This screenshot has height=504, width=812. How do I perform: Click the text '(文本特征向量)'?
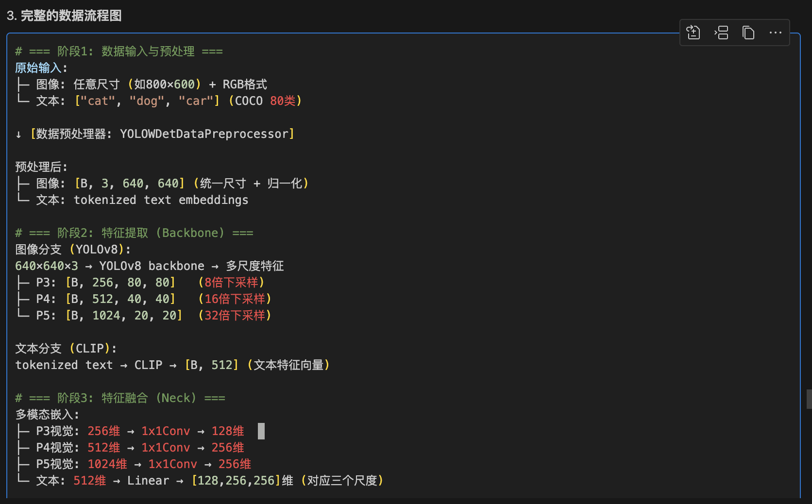(288, 365)
